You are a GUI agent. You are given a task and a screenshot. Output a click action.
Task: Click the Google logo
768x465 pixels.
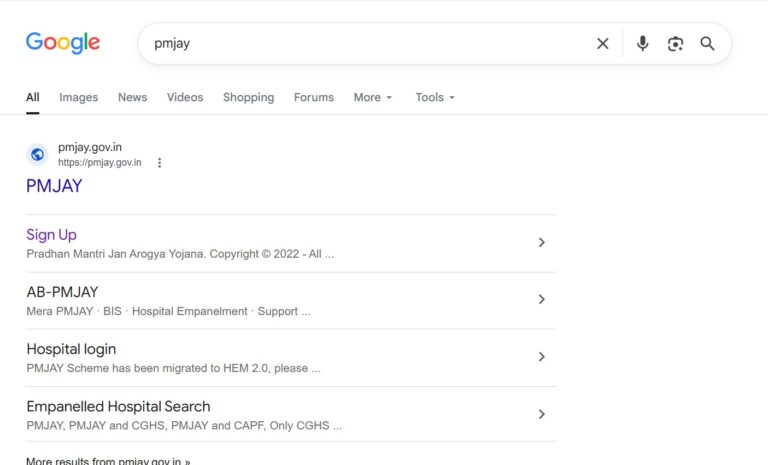(63, 43)
